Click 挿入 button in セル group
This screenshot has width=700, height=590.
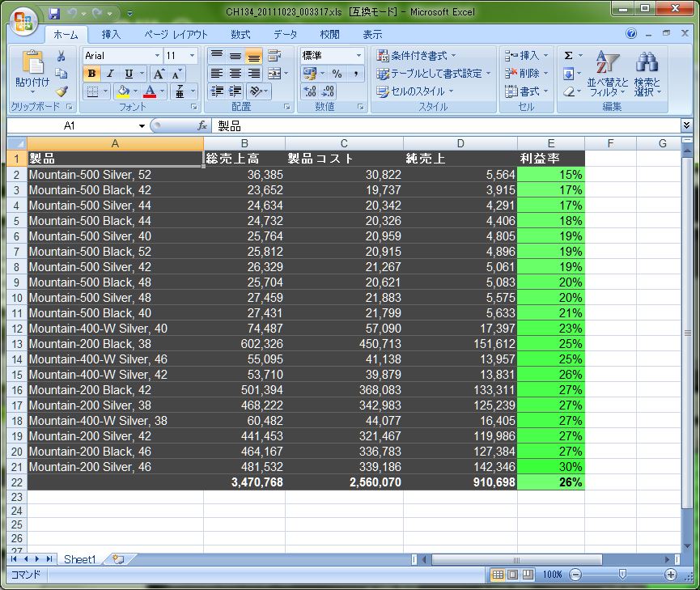coord(526,56)
